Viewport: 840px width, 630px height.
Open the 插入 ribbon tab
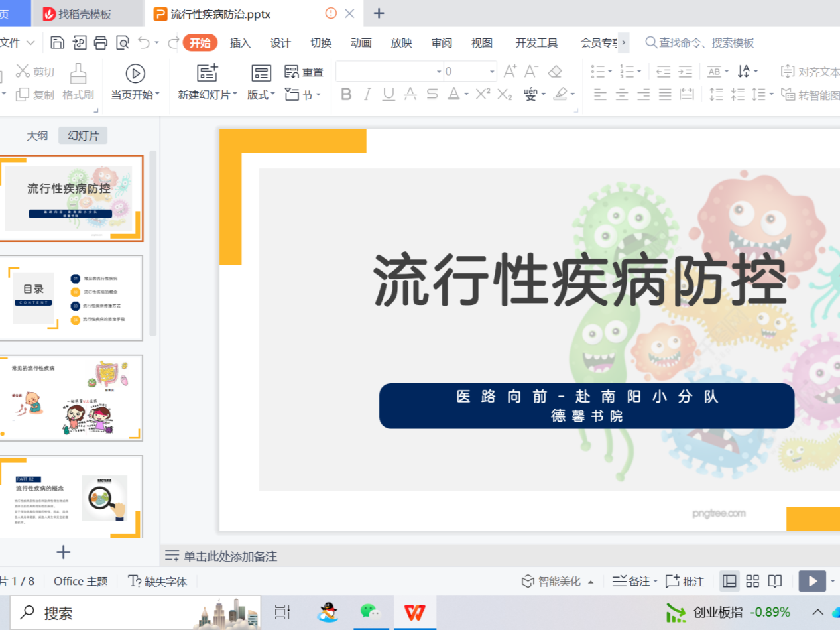240,43
